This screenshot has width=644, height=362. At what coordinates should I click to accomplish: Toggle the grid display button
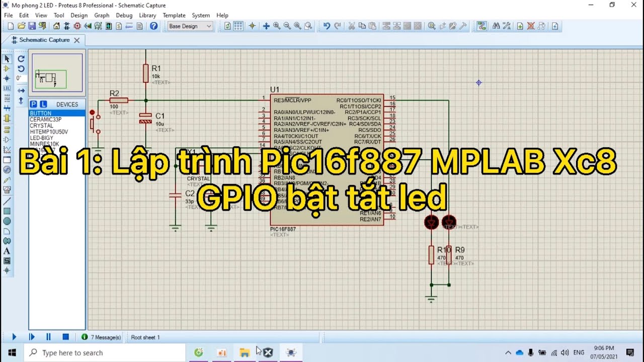pyautogui.click(x=238, y=26)
